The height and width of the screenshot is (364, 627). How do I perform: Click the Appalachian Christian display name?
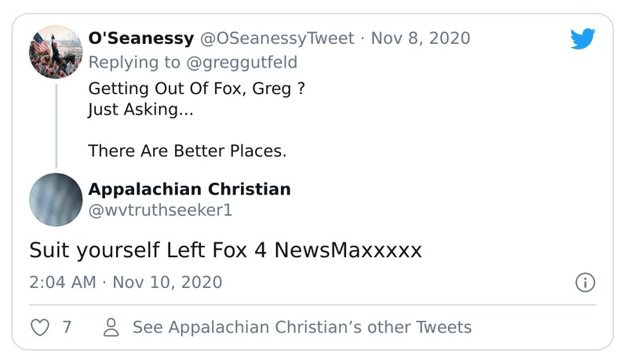[x=189, y=189]
